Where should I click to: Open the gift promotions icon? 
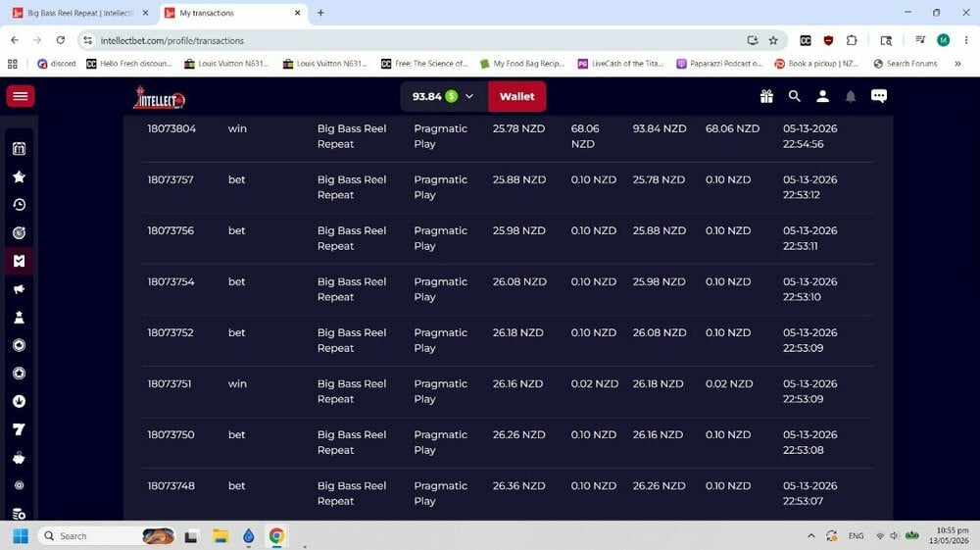tap(766, 96)
